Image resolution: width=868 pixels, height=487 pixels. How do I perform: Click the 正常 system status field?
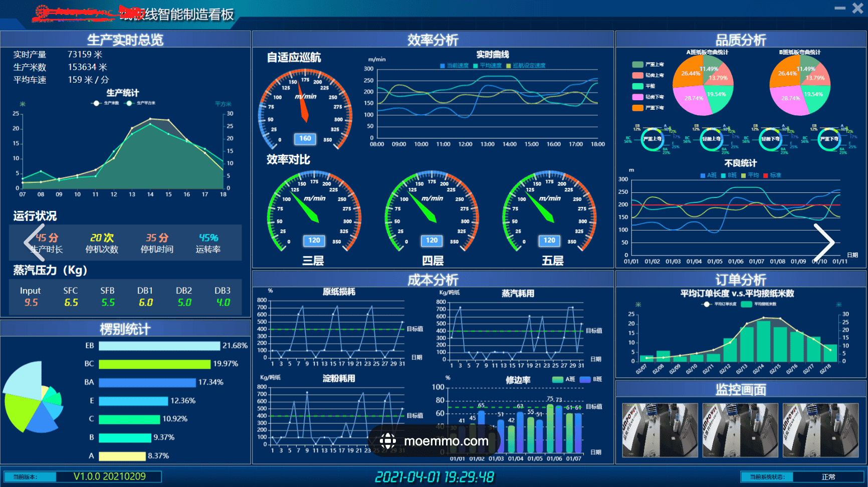(828, 477)
